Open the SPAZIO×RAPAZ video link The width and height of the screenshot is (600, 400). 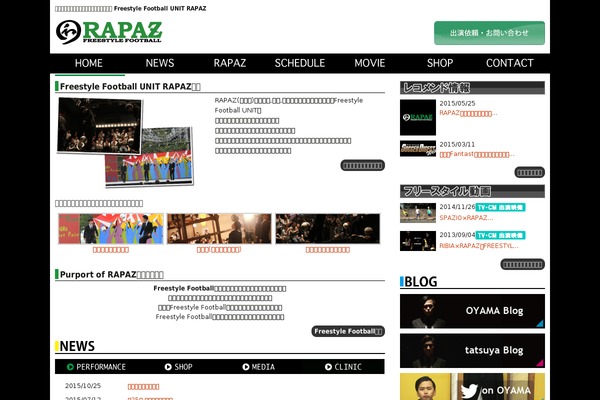tap(466, 218)
